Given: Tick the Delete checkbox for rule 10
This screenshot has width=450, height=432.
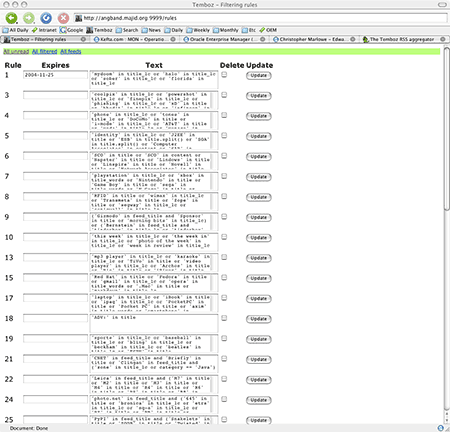Looking at the screenshot, I should coord(224,237).
